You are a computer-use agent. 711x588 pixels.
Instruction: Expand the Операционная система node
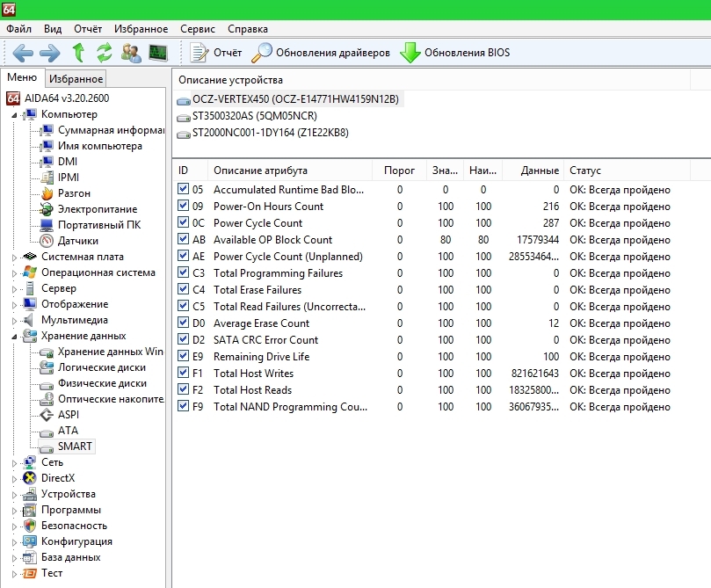[14, 273]
